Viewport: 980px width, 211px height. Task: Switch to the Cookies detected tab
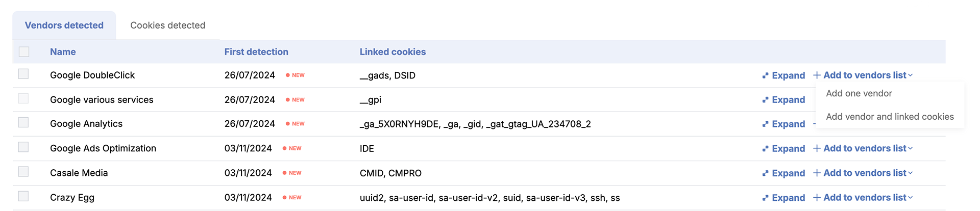pyautogui.click(x=168, y=25)
